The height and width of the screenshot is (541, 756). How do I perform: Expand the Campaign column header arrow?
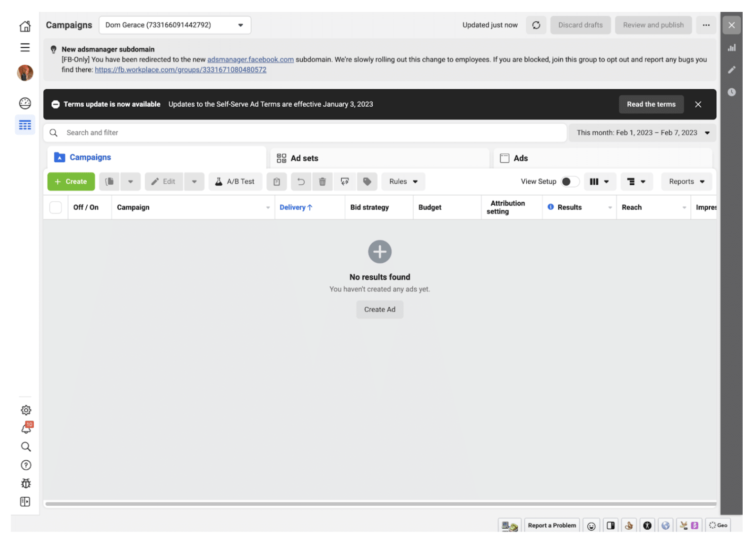coord(268,208)
